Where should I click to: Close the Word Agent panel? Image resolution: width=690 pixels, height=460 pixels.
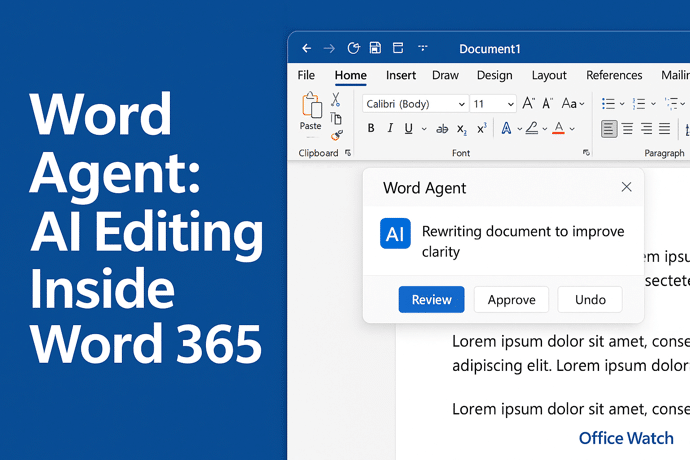pyautogui.click(x=627, y=187)
